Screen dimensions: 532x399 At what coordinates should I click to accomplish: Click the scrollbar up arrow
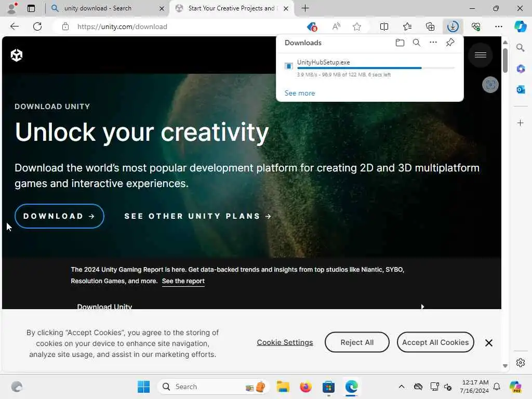[x=505, y=43]
